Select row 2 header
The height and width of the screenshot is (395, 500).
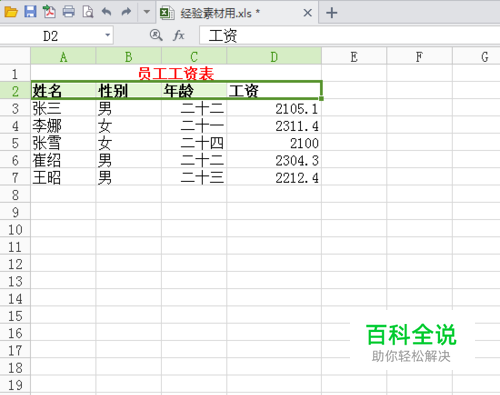click(x=15, y=91)
